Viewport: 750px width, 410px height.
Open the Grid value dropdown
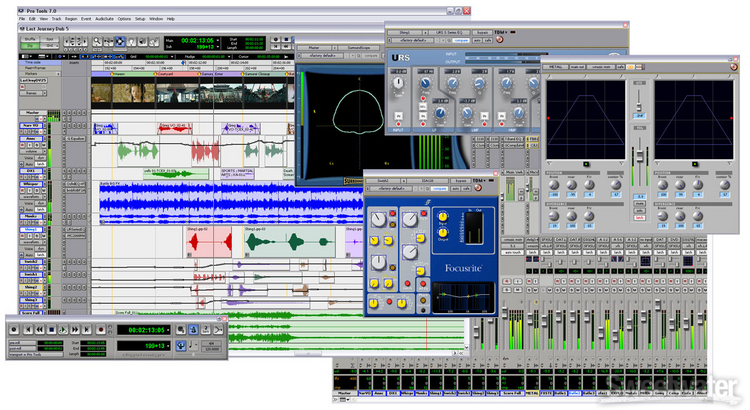(172, 56)
